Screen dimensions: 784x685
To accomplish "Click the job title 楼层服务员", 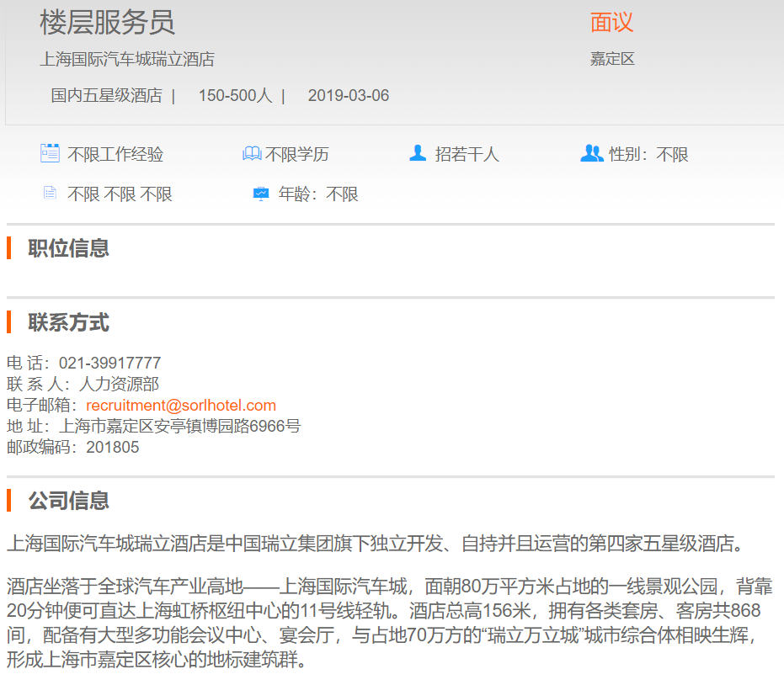I will [107, 23].
